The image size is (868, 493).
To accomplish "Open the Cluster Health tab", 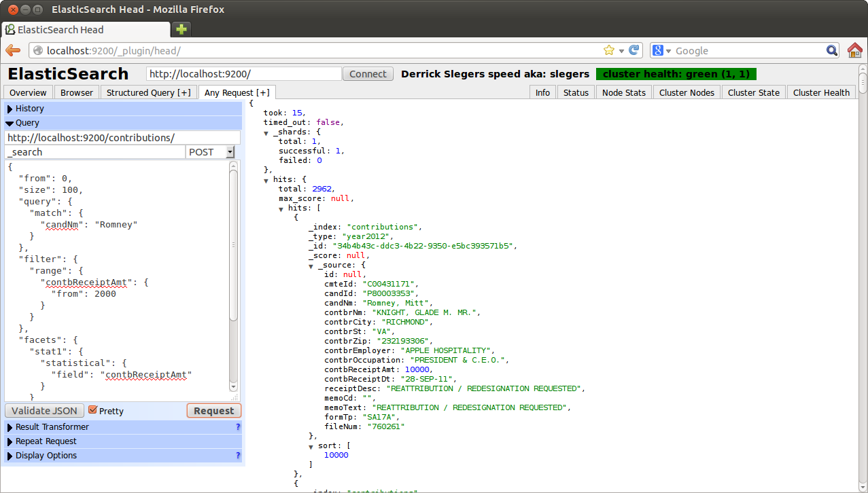I will (820, 92).
